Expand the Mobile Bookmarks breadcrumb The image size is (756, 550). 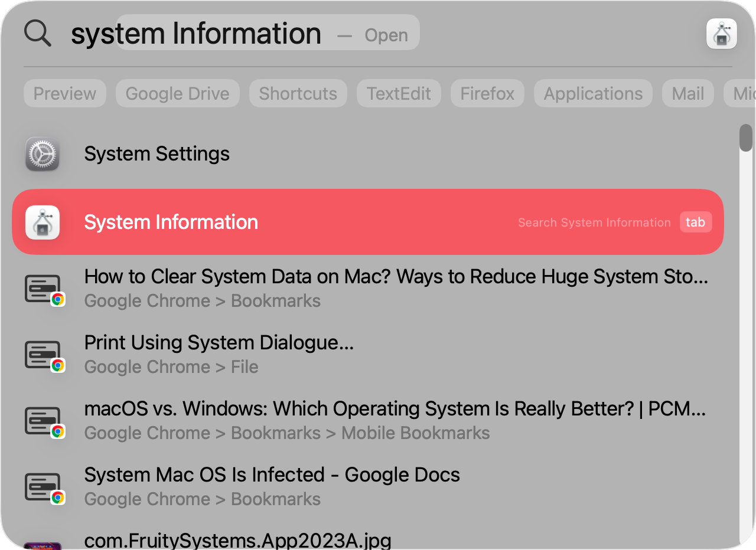click(x=415, y=433)
